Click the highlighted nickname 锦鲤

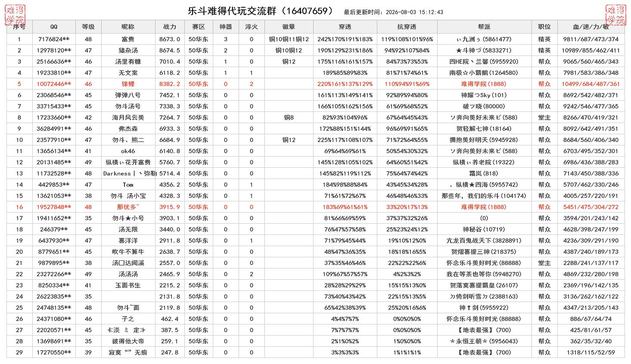tap(128, 84)
